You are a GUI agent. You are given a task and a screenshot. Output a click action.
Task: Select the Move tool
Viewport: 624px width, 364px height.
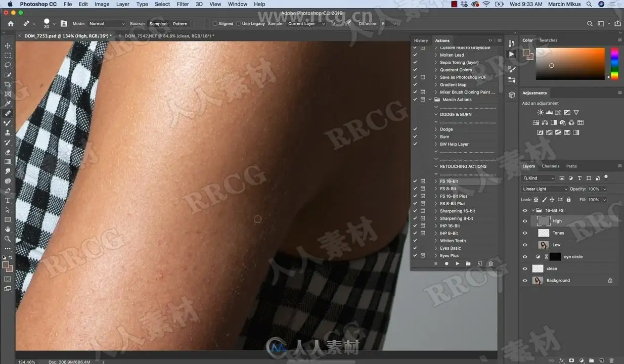pos(8,46)
